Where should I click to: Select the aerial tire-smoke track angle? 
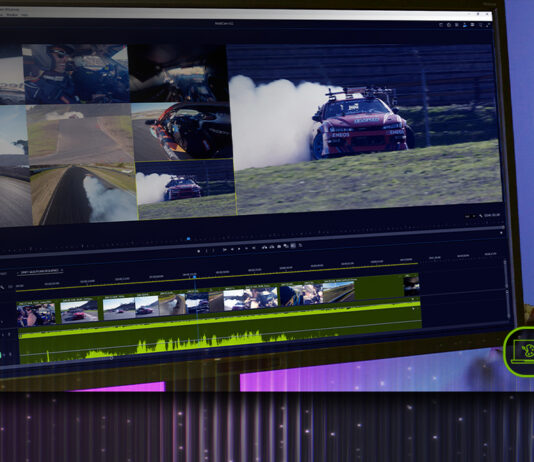click(84, 194)
